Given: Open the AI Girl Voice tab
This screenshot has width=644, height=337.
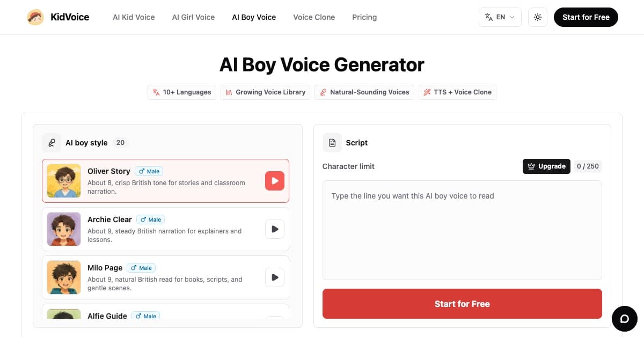Looking at the screenshot, I should pos(193,17).
